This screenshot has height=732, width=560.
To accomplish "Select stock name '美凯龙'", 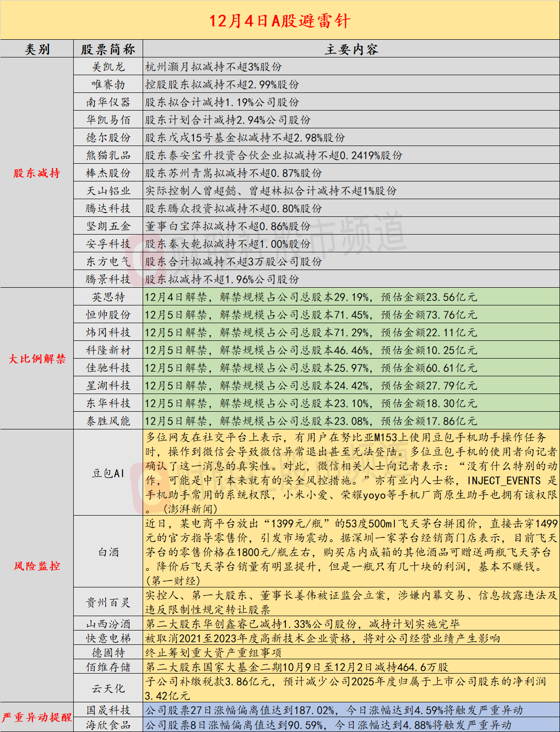I will [108, 67].
